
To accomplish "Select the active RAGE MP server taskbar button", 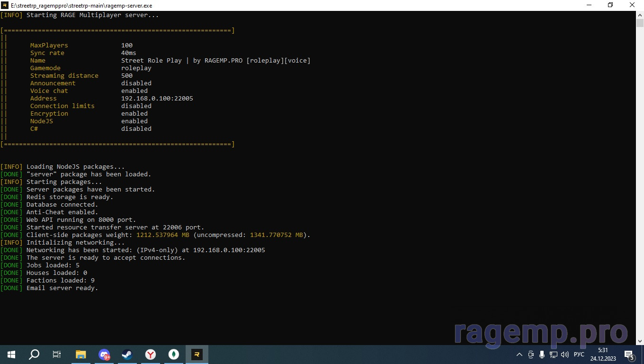I will pyautogui.click(x=197, y=355).
